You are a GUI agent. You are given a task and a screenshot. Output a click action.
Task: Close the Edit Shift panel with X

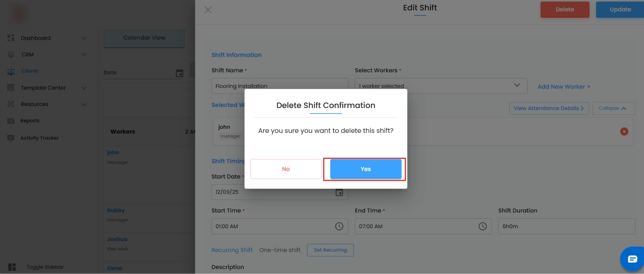click(x=208, y=10)
